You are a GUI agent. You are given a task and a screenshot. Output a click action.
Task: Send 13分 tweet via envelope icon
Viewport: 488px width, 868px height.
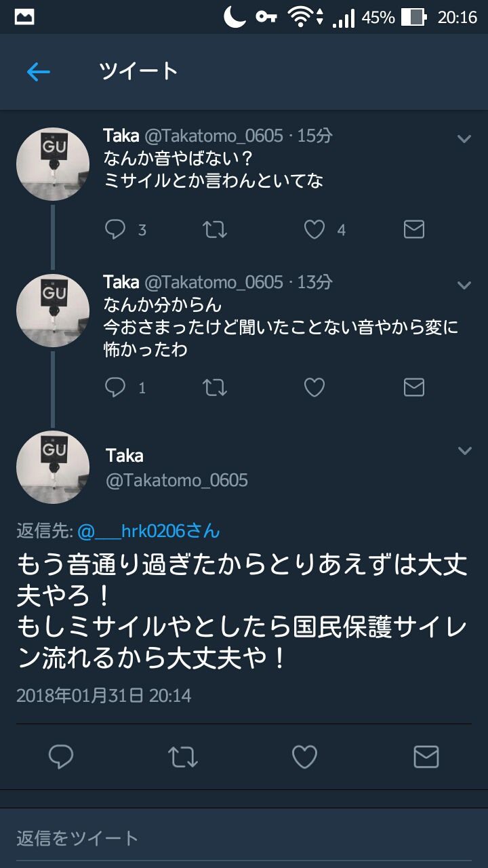click(x=413, y=387)
